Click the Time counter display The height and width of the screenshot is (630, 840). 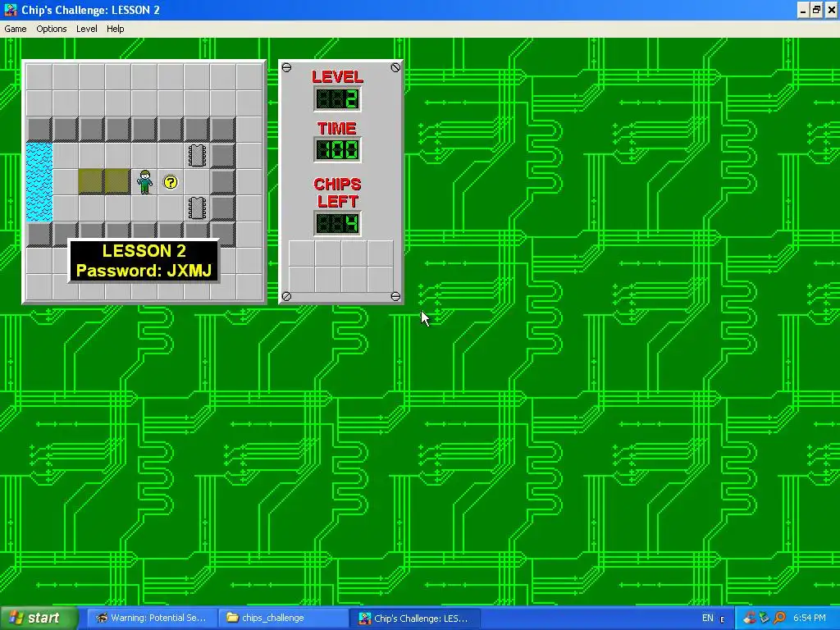point(337,150)
